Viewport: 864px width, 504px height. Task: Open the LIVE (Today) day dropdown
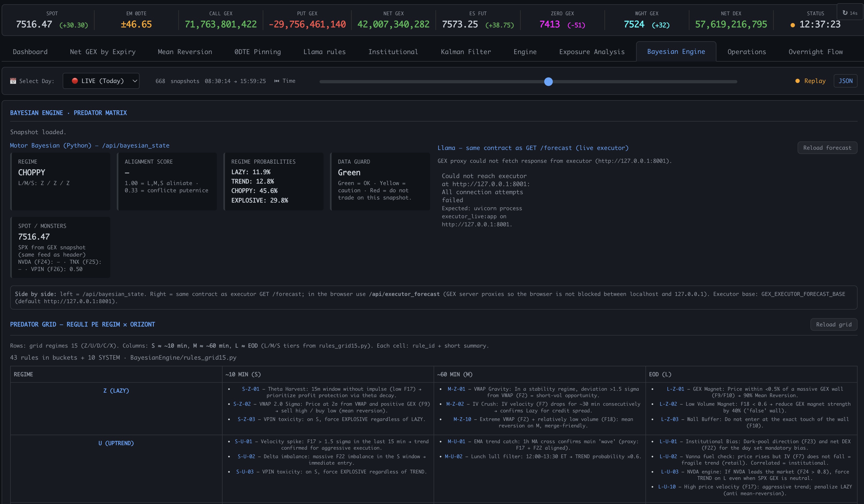point(101,81)
